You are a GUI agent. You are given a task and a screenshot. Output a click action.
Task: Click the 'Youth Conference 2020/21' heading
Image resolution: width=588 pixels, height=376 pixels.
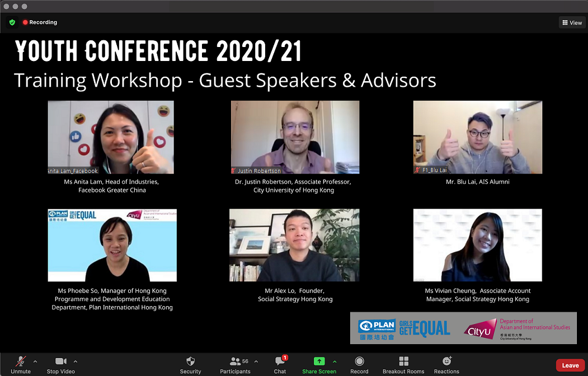[x=158, y=51]
